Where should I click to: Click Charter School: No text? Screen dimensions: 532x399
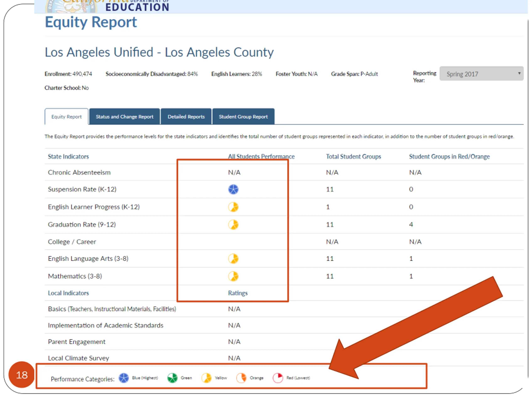point(67,88)
